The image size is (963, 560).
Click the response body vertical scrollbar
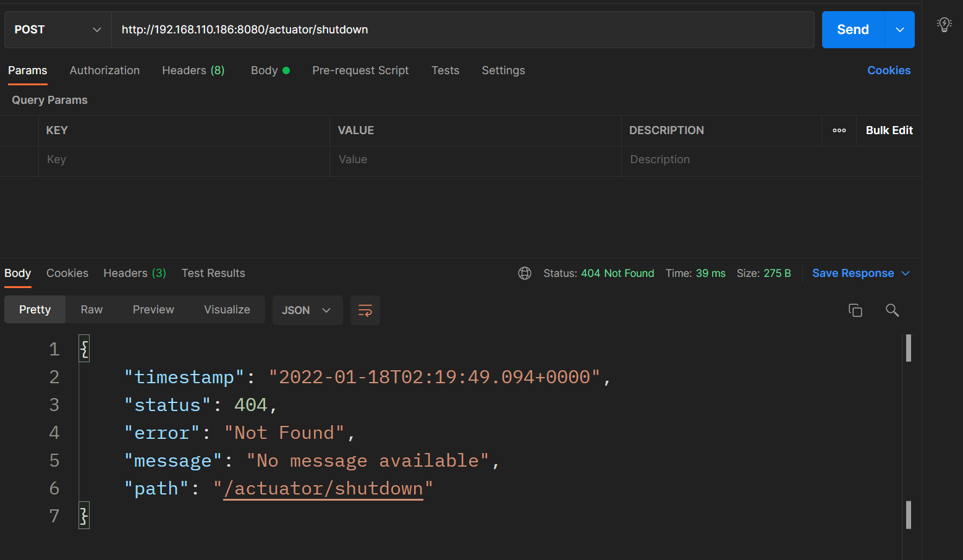click(908, 348)
